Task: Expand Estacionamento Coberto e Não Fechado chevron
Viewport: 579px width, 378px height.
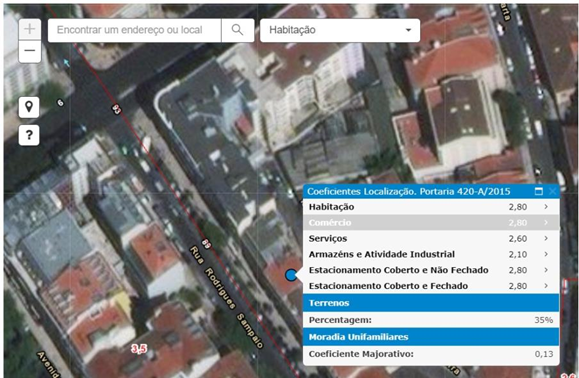Action: click(546, 270)
